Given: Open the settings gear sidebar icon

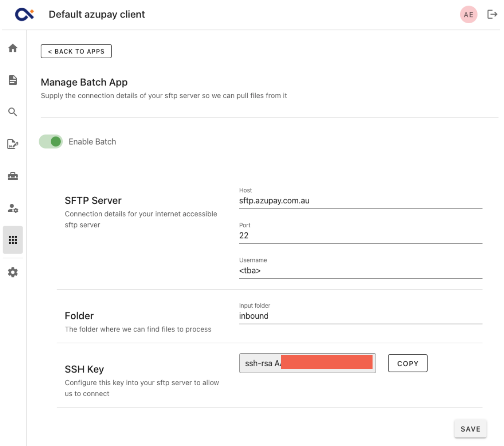Looking at the screenshot, I should click(x=13, y=272).
